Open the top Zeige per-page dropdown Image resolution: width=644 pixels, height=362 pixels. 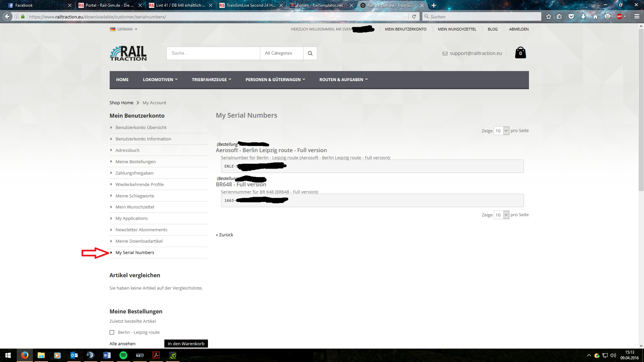[x=501, y=131]
